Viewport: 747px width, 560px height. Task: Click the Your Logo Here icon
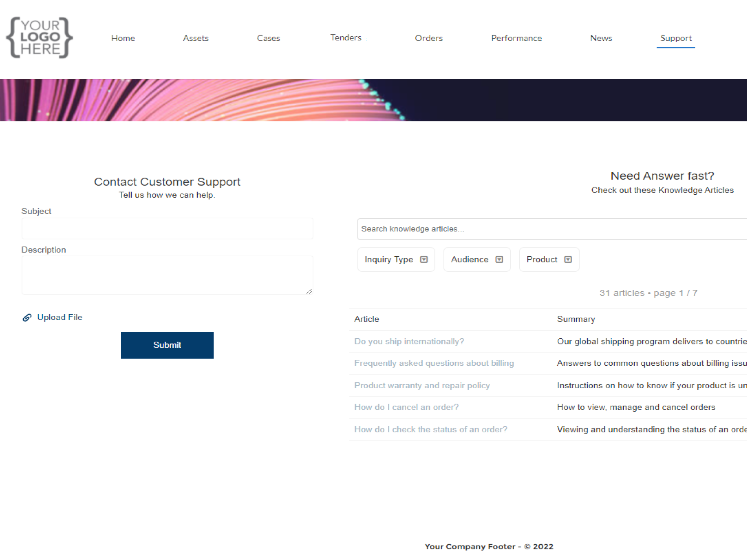39,38
